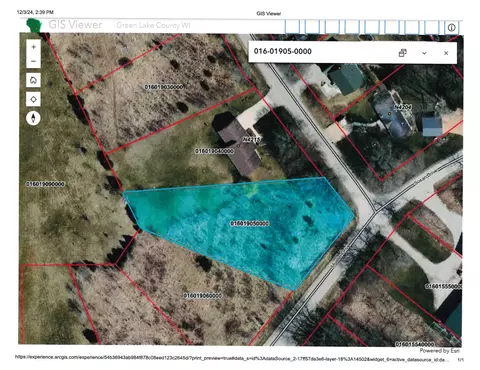Click address label N4215
The image size is (480, 370).
click(251, 139)
